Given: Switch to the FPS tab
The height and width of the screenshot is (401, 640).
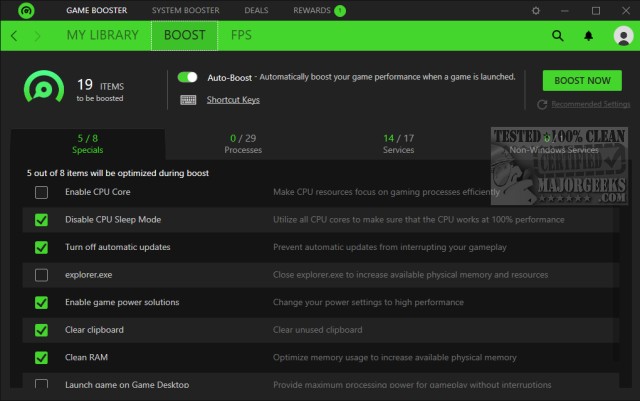Looking at the screenshot, I should (x=241, y=36).
